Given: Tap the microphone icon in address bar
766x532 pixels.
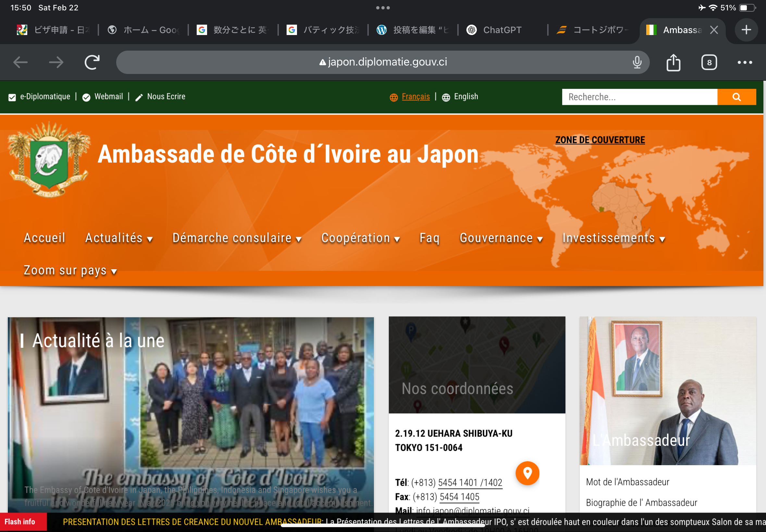Looking at the screenshot, I should (x=636, y=62).
